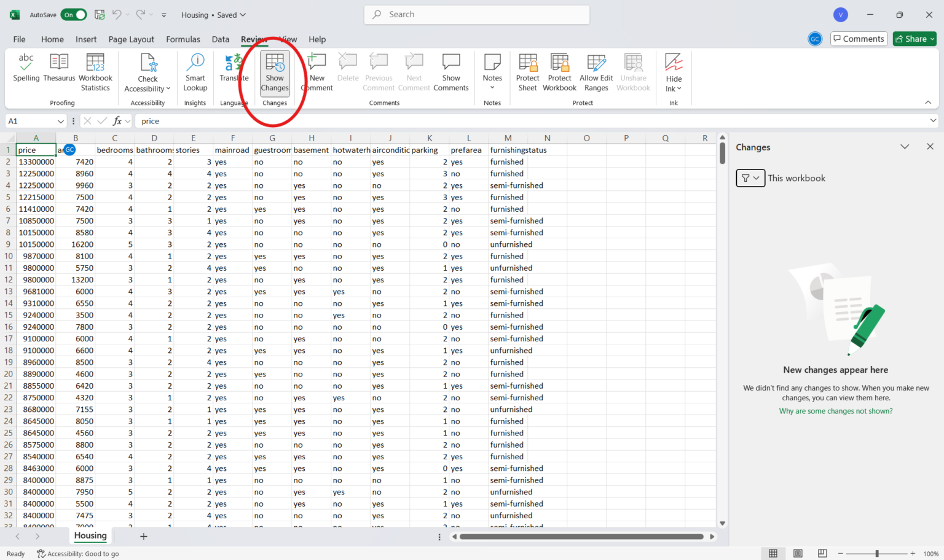
Task: Run the Spelling checker
Action: coord(26,69)
